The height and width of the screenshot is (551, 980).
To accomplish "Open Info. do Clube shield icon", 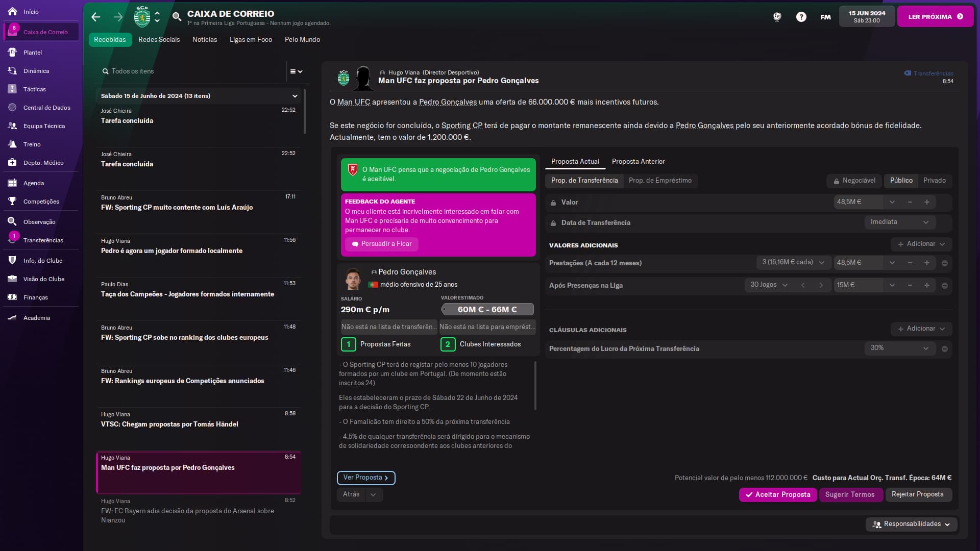I will coord(12,260).
